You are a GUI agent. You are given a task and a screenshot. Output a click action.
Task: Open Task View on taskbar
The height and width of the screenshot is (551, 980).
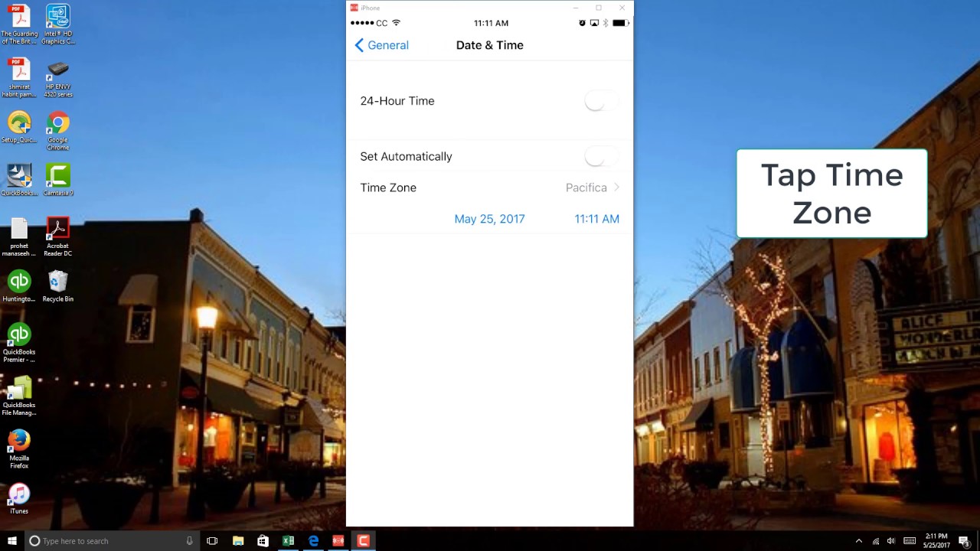tap(212, 541)
